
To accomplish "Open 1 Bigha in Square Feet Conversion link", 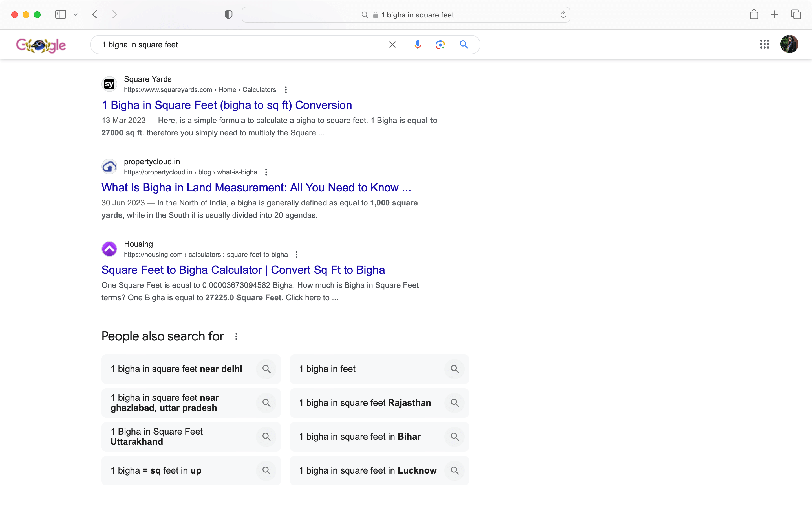I will pyautogui.click(x=227, y=105).
